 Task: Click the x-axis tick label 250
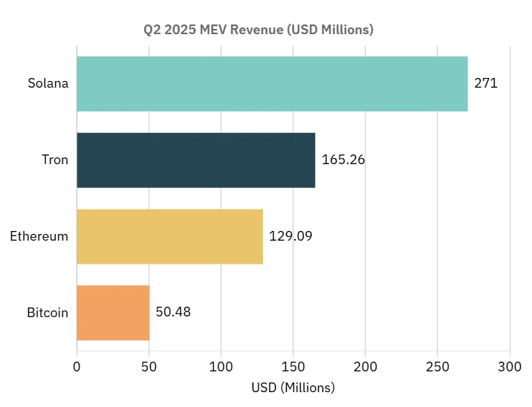438,367
